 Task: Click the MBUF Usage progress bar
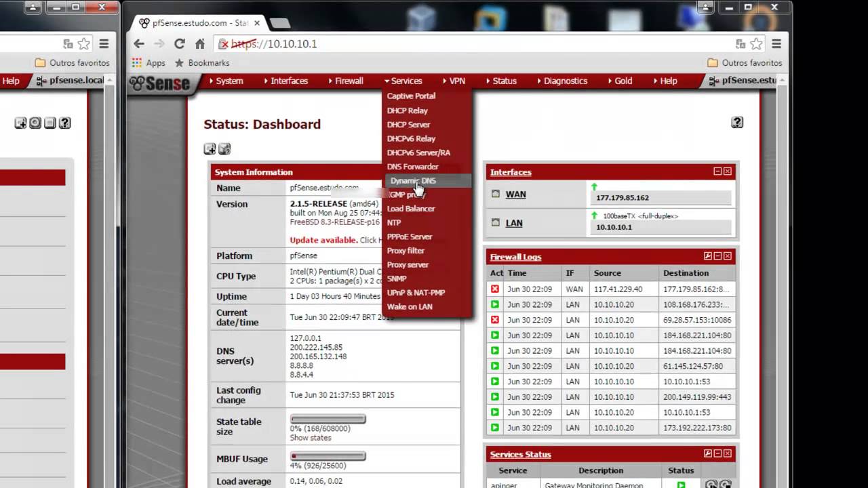pyautogui.click(x=328, y=456)
